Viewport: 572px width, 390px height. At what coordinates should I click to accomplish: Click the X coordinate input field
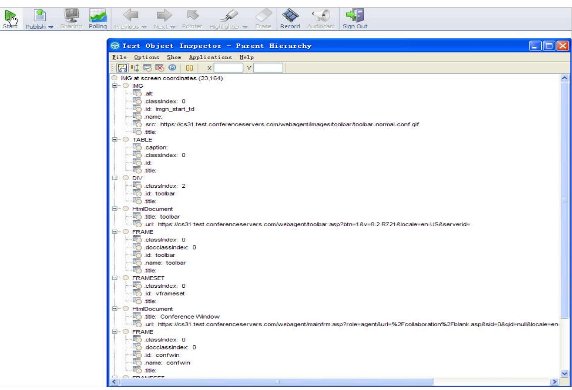point(228,68)
